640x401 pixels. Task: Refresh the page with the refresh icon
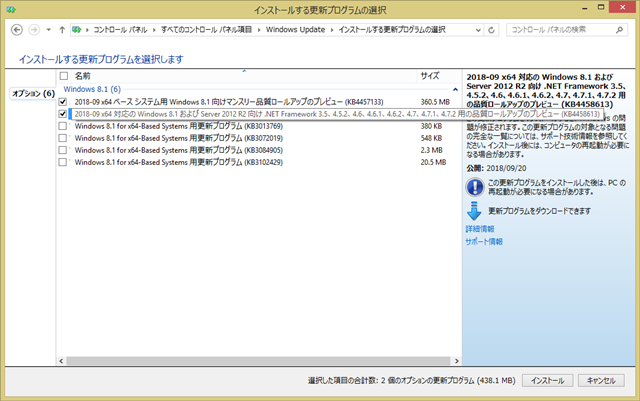tap(491, 30)
